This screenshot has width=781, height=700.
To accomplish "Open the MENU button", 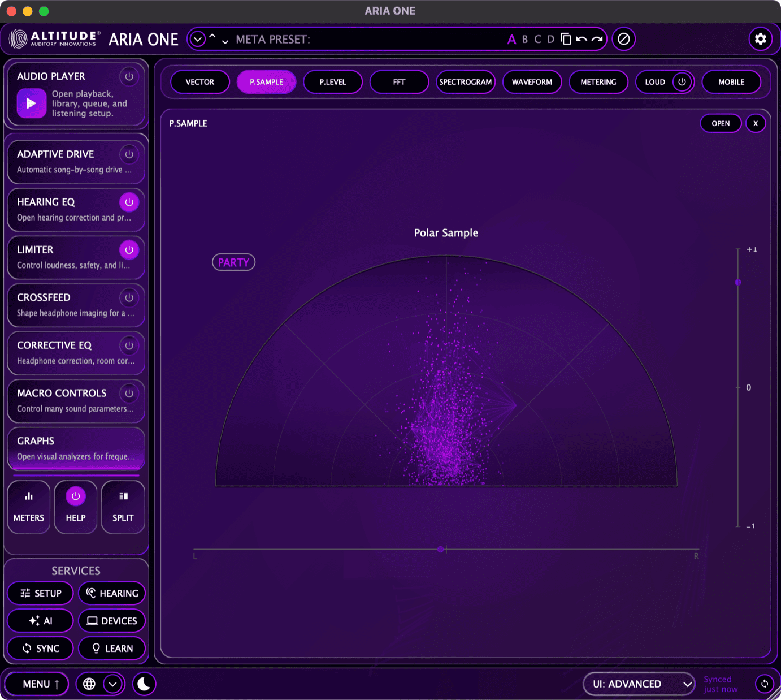I will 37,684.
